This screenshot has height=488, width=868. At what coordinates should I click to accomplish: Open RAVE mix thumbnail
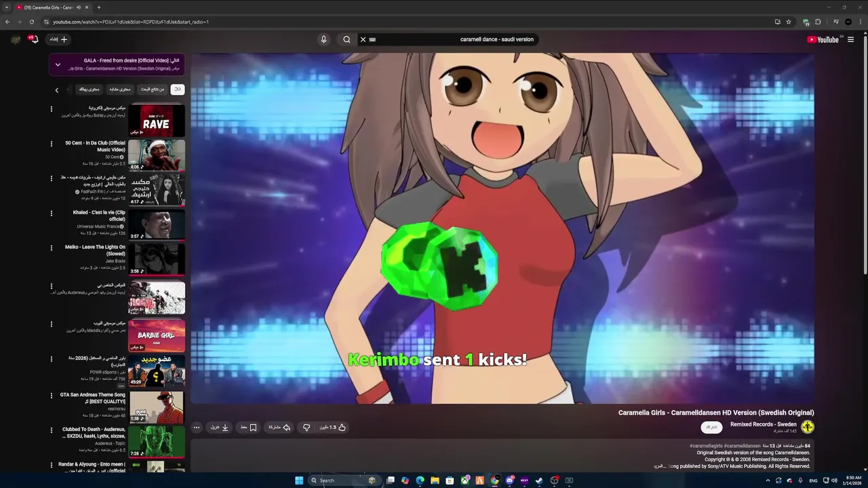[157, 121]
